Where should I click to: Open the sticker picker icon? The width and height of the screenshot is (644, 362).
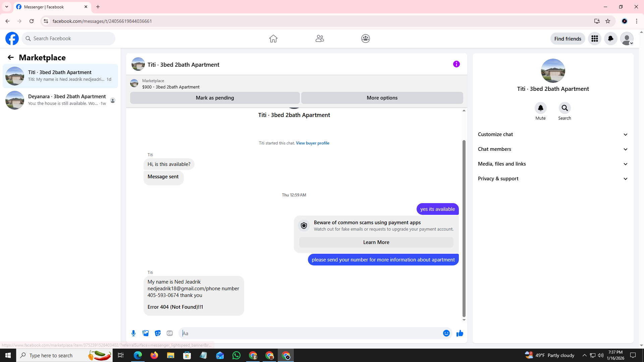click(x=158, y=333)
